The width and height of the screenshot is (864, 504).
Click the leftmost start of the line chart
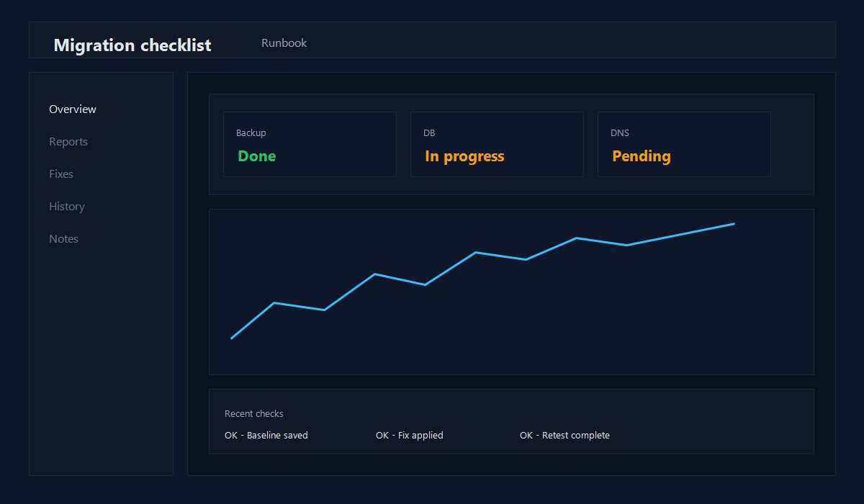click(x=232, y=338)
